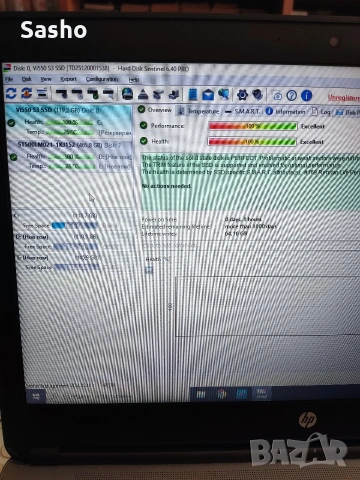
Task: Switch to the Overview tab
Action: pos(155,110)
